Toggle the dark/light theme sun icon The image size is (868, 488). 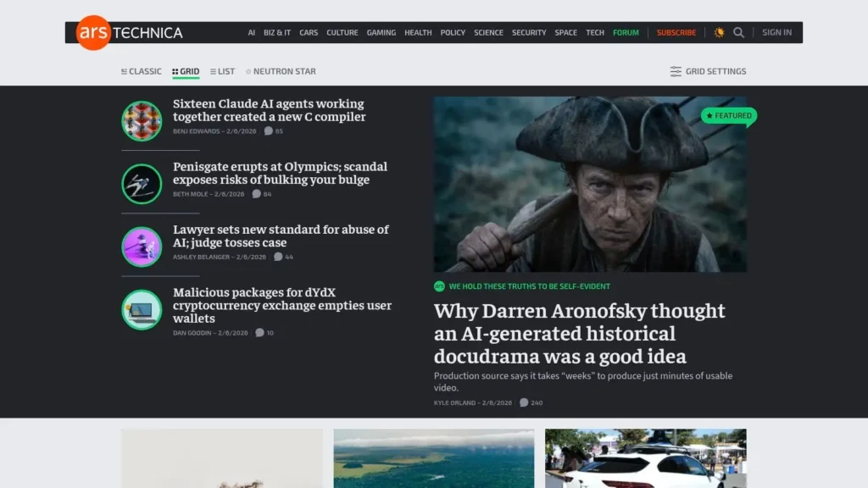pos(717,32)
